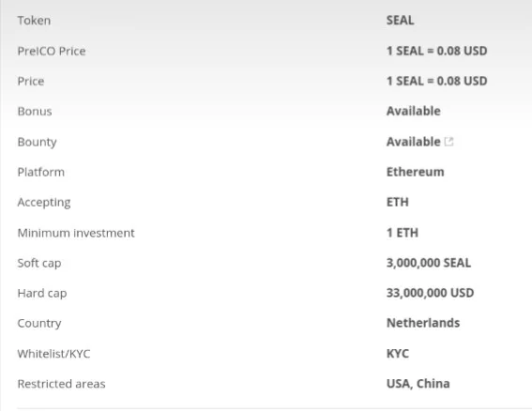Select the Netherlands country value
Image resolution: width=532 pixels, height=411 pixels.
[x=423, y=323]
